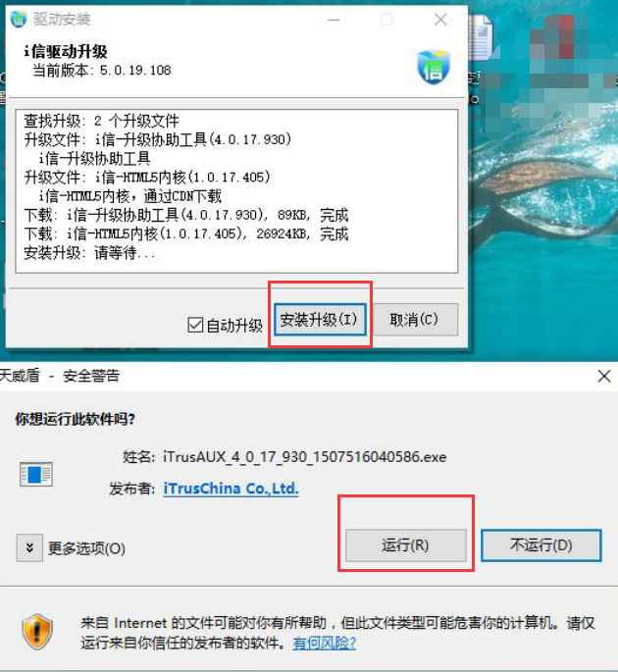Open the 有何风险? link

coord(325,643)
